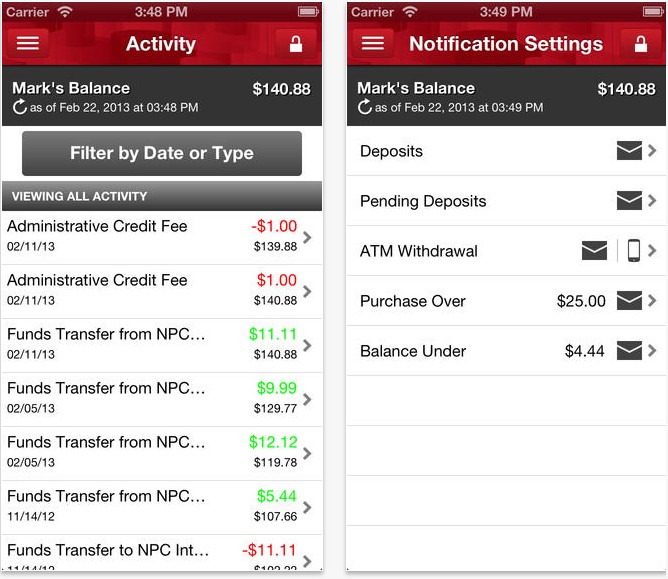Tap Purchase Over $25.00 amount
The image size is (668, 579).
[x=581, y=301]
